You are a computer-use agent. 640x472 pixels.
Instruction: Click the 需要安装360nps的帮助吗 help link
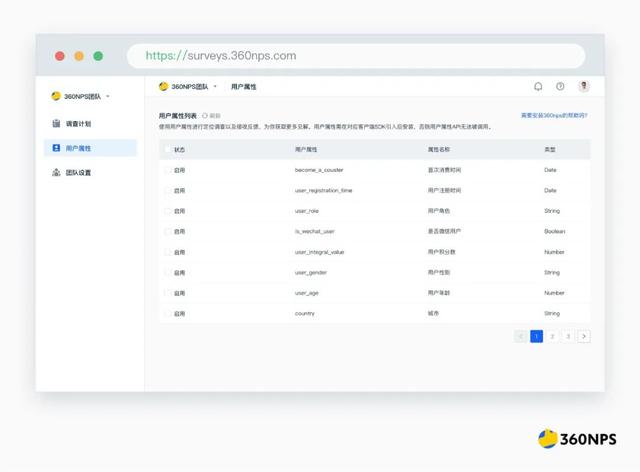tap(554, 116)
